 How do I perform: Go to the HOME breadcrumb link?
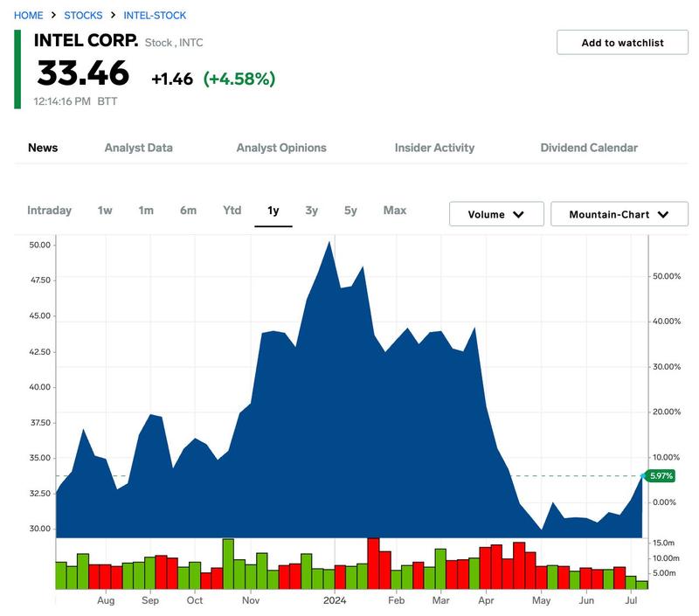(29, 15)
